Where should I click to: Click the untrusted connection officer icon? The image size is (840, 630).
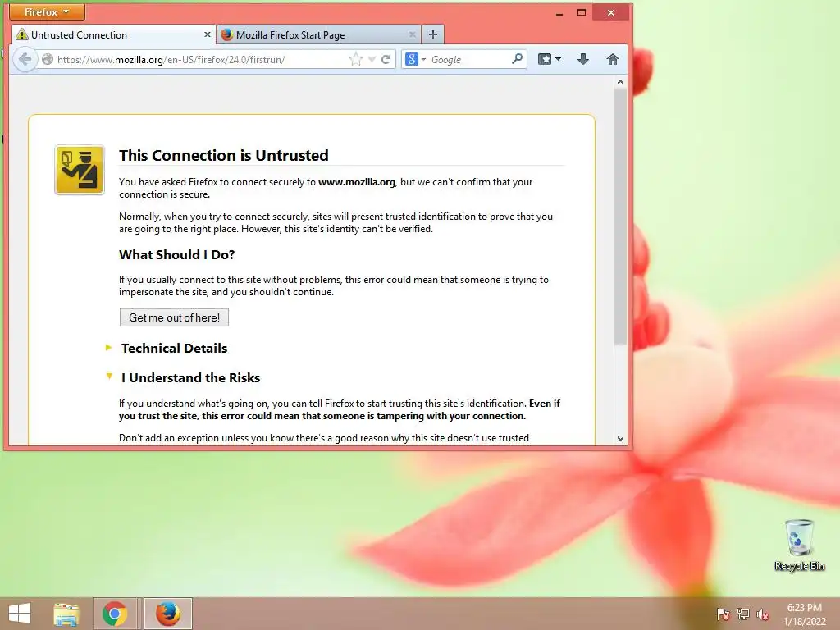pos(80,170)
